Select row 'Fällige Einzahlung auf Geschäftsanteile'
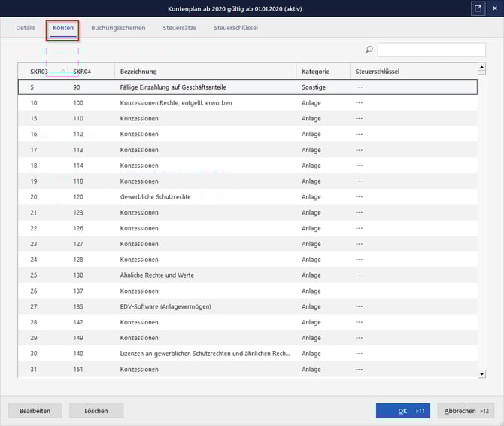Image resolution: width=504 pixels, height=426 pixels. pos(247,87)
